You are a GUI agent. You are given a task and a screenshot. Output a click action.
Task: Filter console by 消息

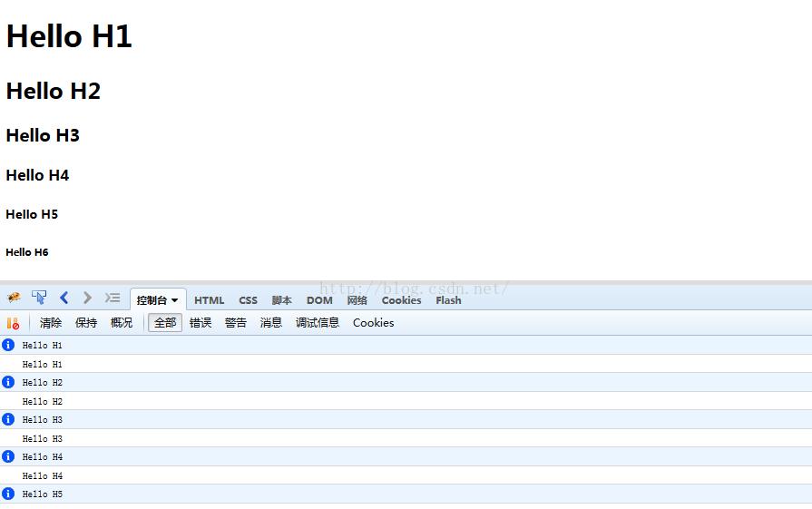pos(271,323)
